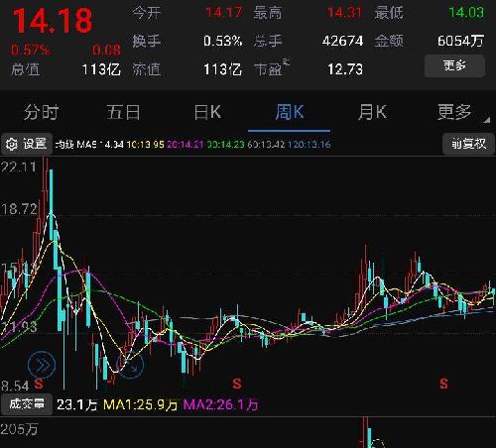Select the rightmost red S marker

[443, 384]
